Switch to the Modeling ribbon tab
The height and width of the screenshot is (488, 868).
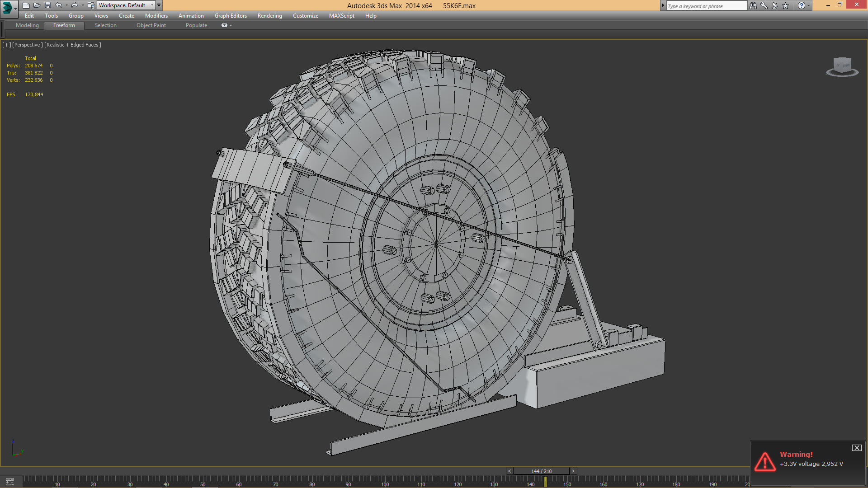[x=27, y=25]
